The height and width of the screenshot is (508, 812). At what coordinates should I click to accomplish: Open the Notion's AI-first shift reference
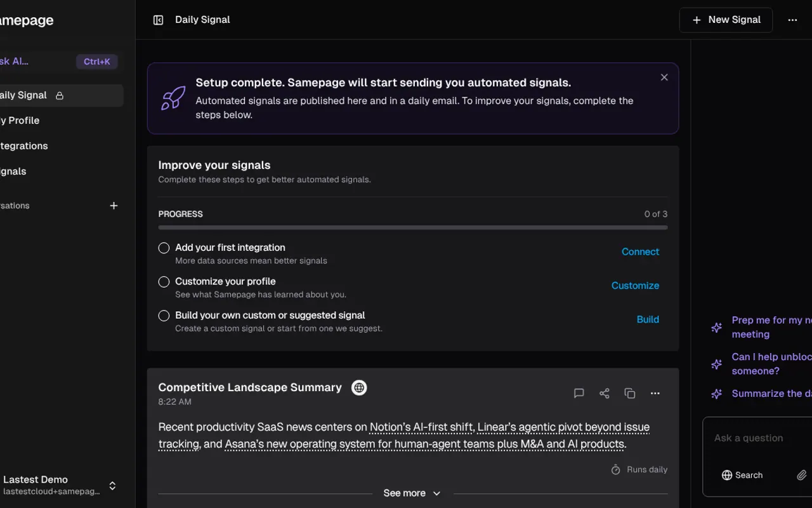(421, 427)
